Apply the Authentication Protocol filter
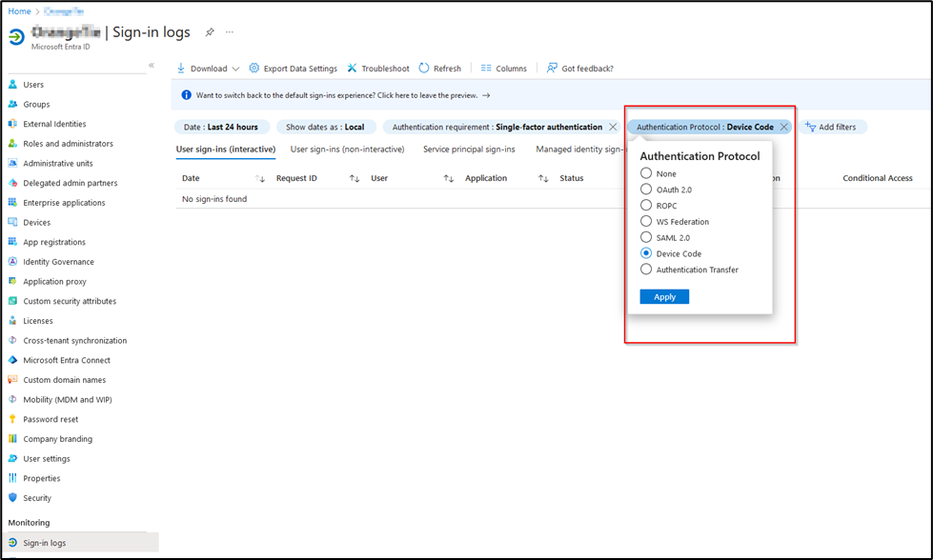The height and width of the screenshot is (560, 933). point(664,296)
